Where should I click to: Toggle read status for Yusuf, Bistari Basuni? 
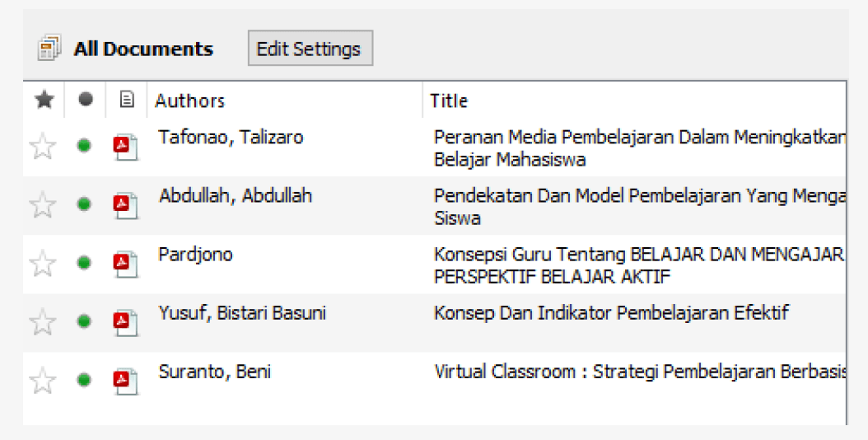click(x=84, y=321)
